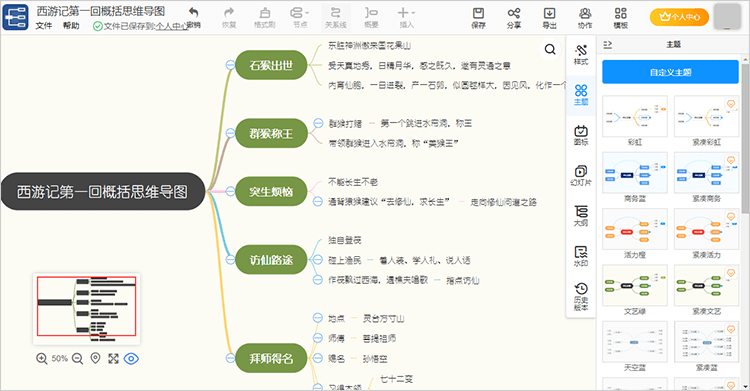Screen dimensions: 750x391
Task: Click the Redo (恢复) arrow icon
Action: 229,12
